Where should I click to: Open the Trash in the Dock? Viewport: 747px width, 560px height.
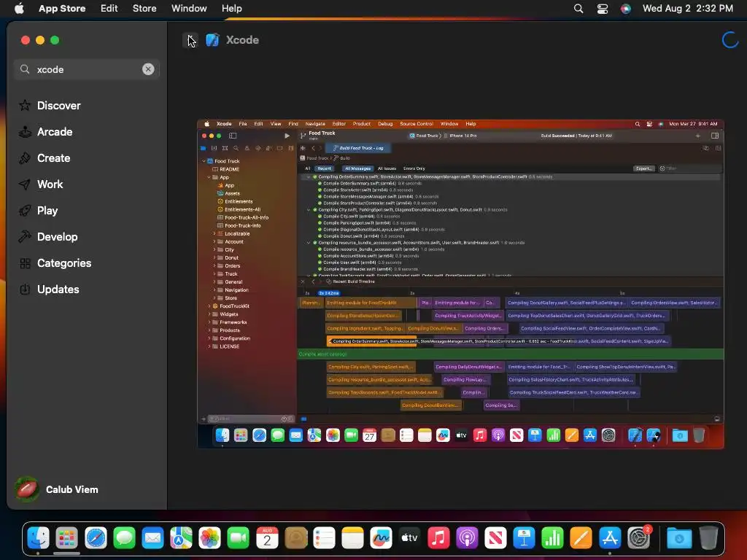pos(708,538)
